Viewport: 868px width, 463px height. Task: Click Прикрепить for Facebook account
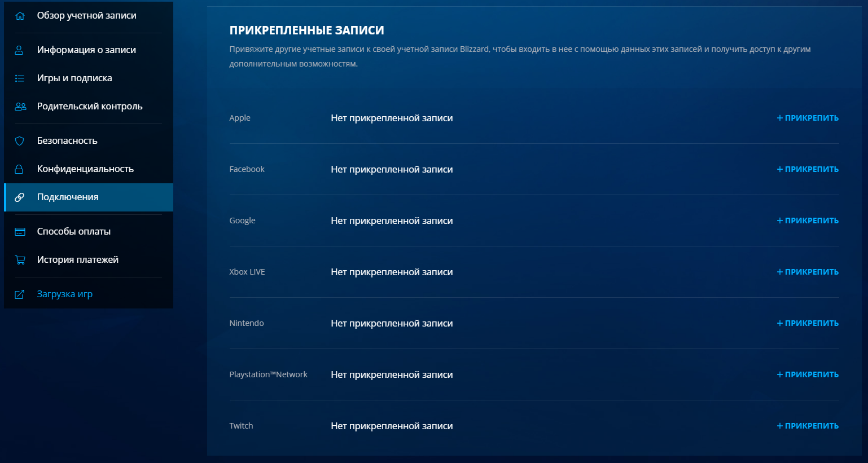click(x=808, y=170)
